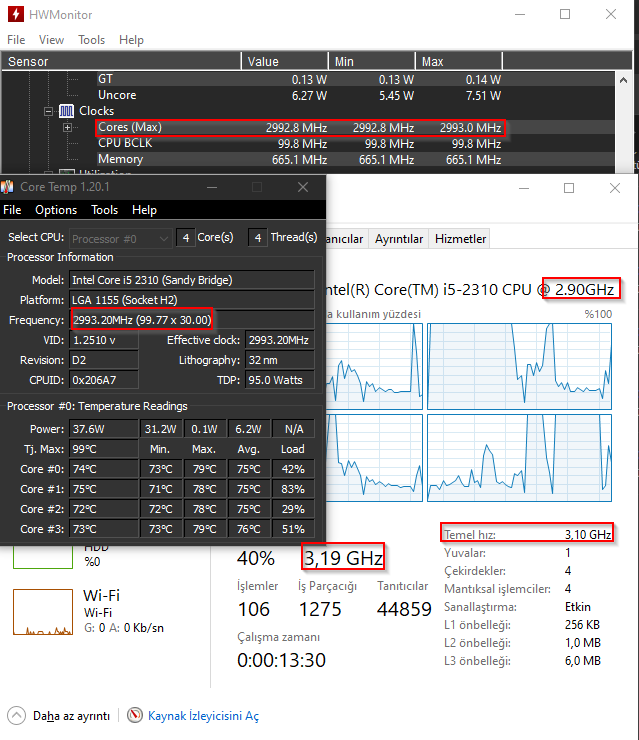Click HWMonitor scrollbar up arrow
The image size is (639, 740).
(x=623, y=80)
